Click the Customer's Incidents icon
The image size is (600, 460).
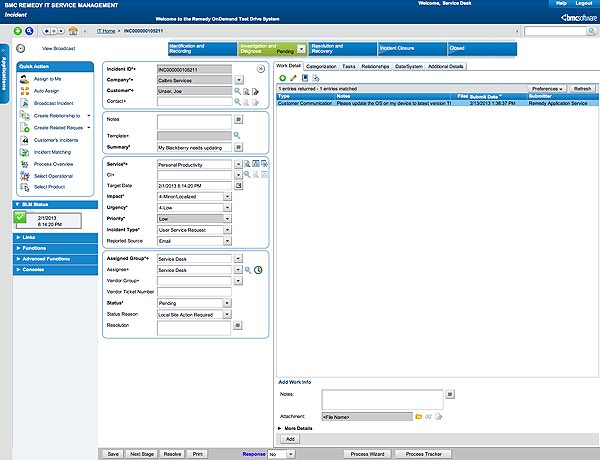coord(24,140)
